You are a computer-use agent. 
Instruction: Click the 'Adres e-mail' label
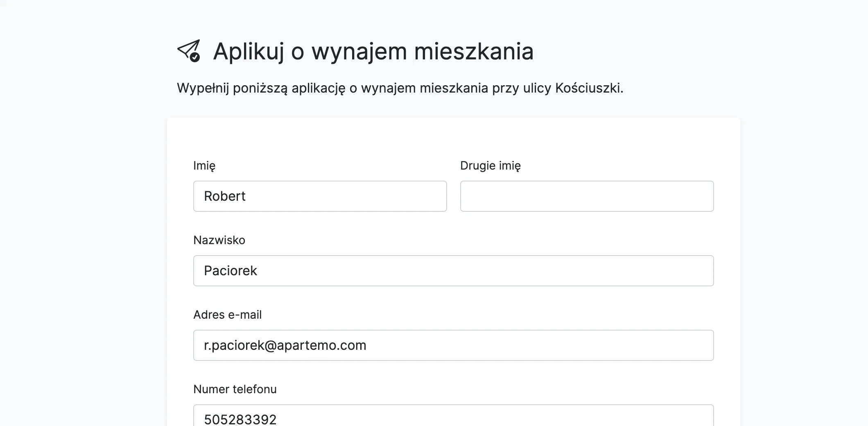coord(227,315)
